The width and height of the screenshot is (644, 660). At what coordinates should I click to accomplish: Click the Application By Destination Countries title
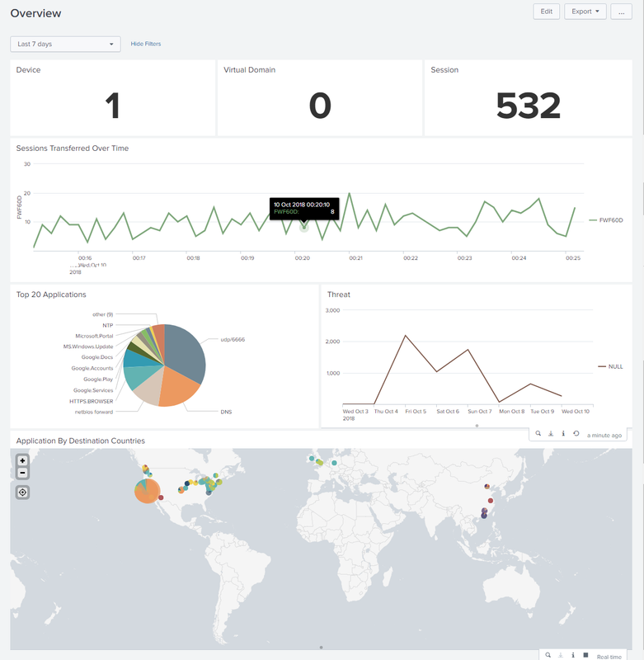(80, 441)
